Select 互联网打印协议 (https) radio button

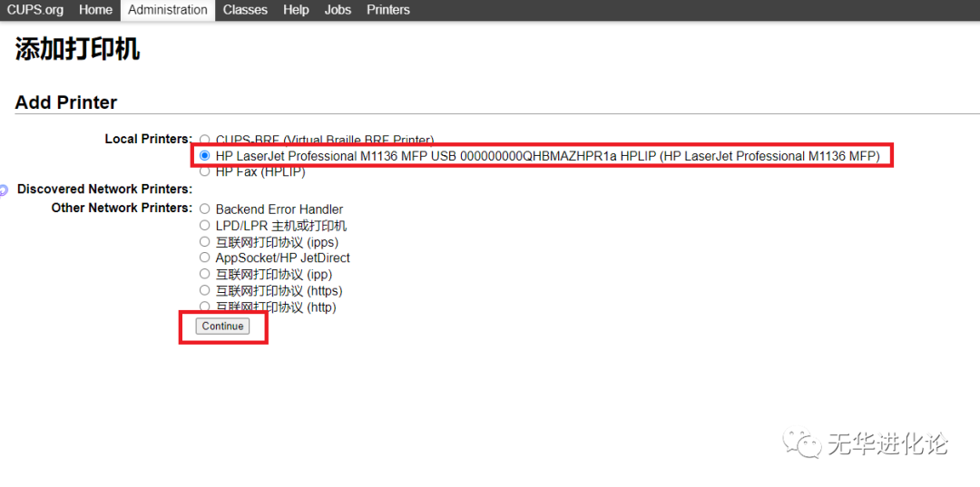[x=204, y=290]
